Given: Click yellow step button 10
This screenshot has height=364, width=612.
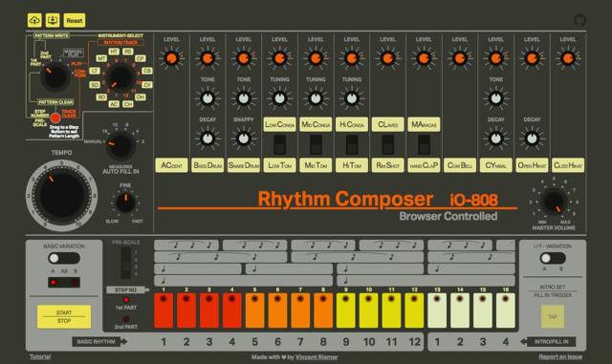Looking at the screenshot, I should click(369, 310).
